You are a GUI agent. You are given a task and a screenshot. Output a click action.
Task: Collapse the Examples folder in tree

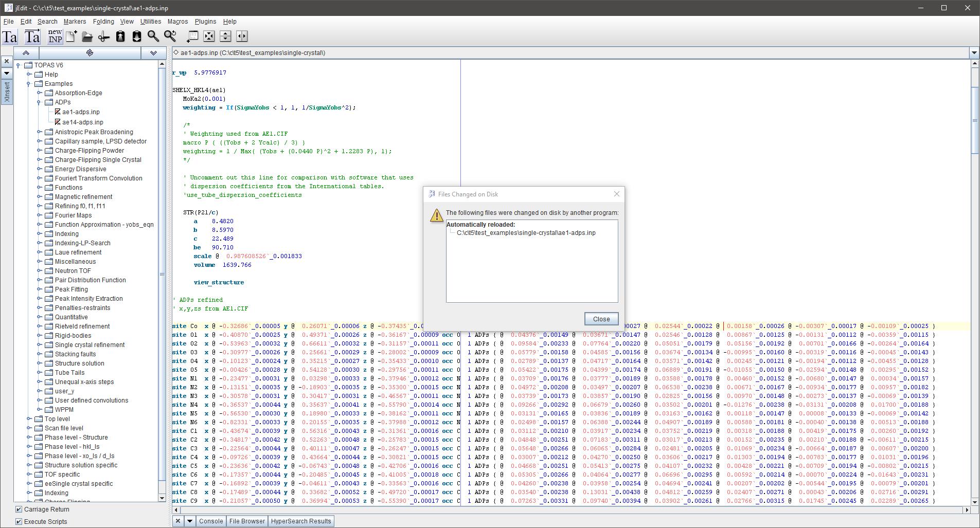[29, 84]
